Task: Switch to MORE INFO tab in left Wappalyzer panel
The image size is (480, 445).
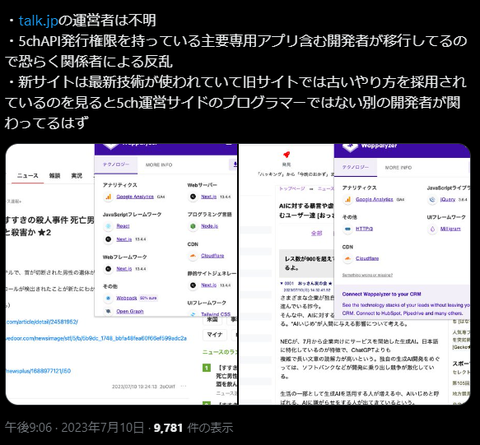Action: click(x=159, y=165)
